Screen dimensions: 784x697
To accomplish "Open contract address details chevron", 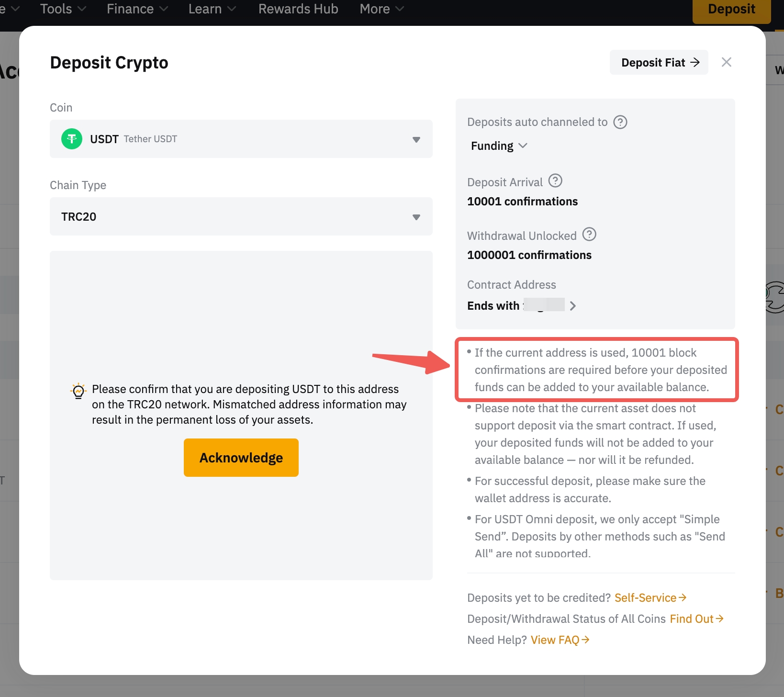I will (573, 306).
